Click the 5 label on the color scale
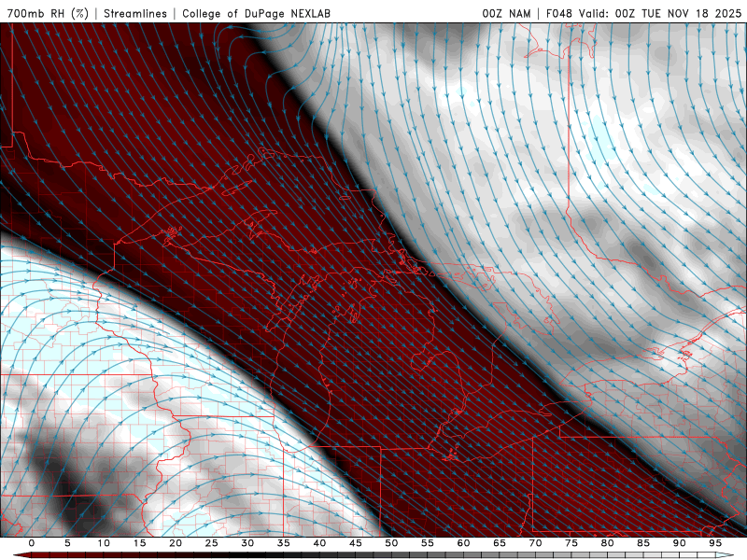 coord(67,543)
